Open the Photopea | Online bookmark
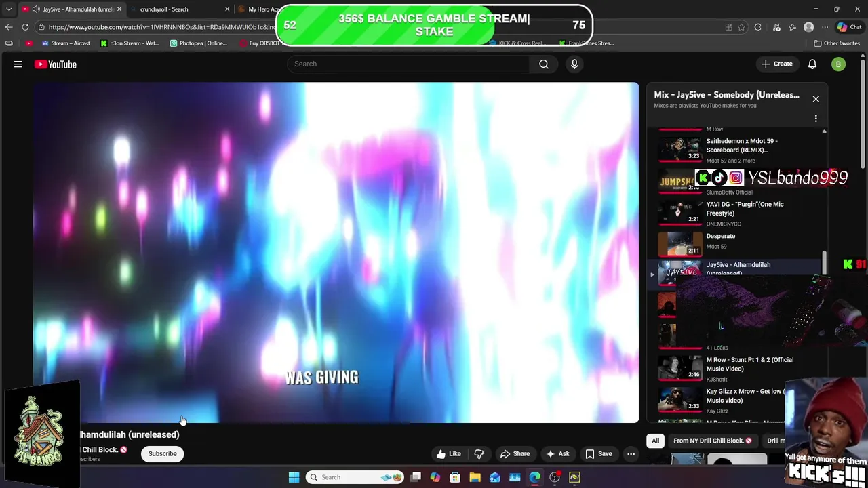The width and height of the screenshot is (868, 488). (199, 43)
